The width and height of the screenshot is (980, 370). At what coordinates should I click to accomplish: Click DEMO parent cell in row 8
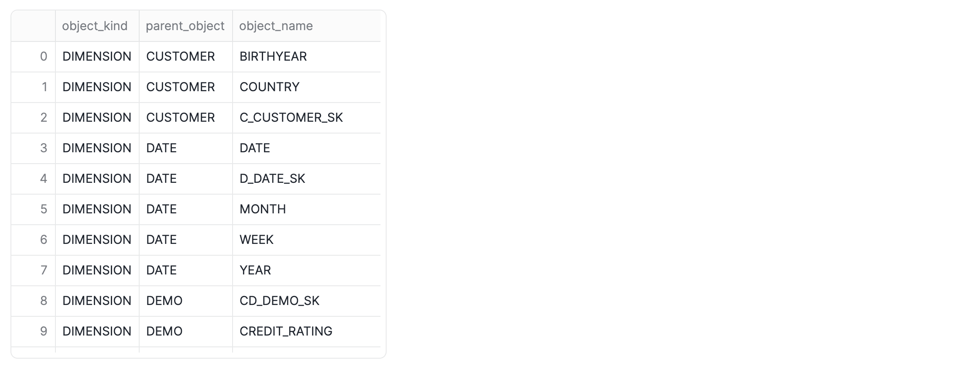tap(185, 301)
